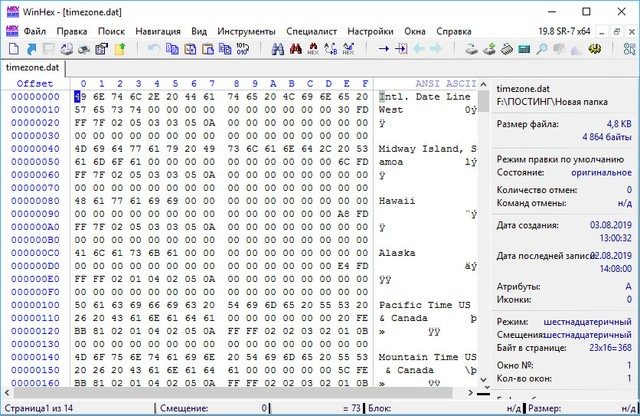Image resolution: width=640 pixels, height=416 pixels.
Task: Select the timezone.dat tab
Action: pos(34,67)
